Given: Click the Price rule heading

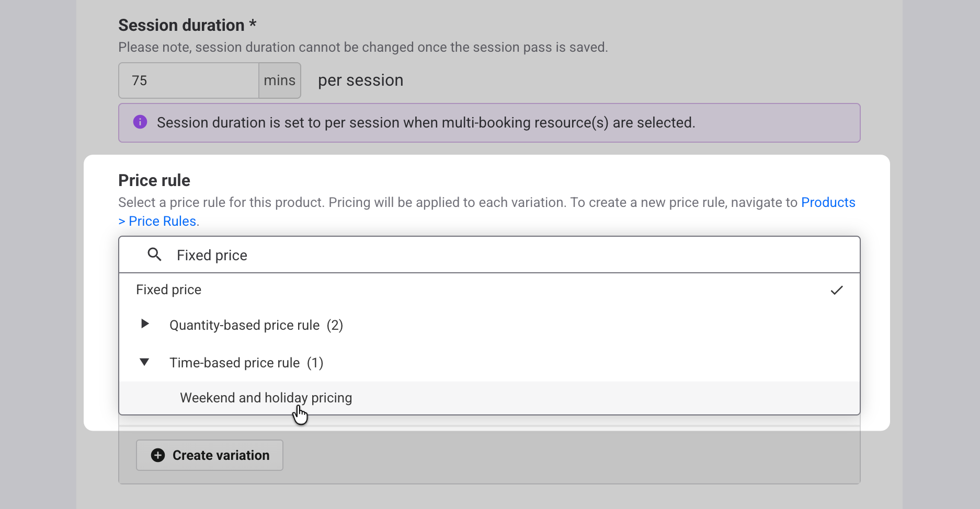Looking at the screenshot, I should [154, 180].
